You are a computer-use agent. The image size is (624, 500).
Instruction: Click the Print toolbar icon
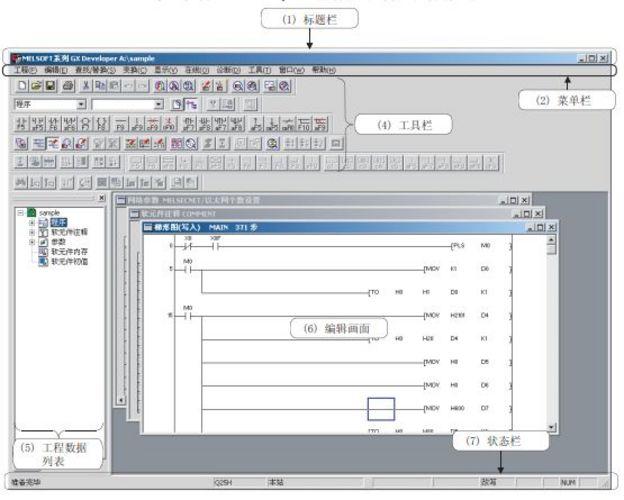(x=68, y=86)
